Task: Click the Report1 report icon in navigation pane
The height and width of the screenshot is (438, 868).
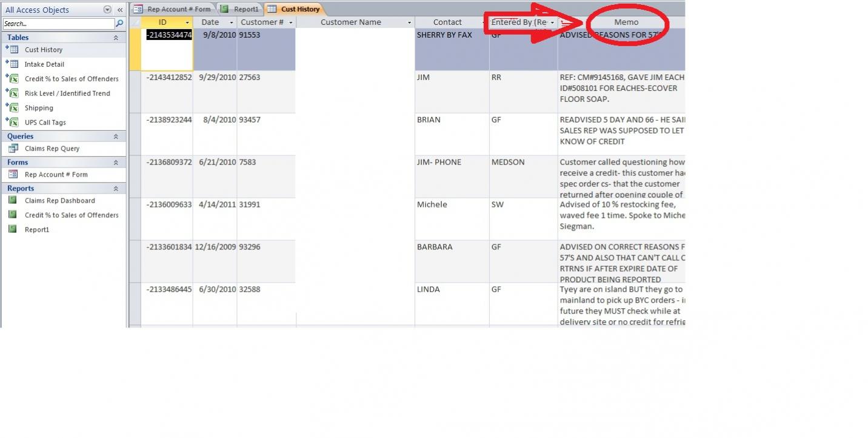Action: (x=13, y=230)
